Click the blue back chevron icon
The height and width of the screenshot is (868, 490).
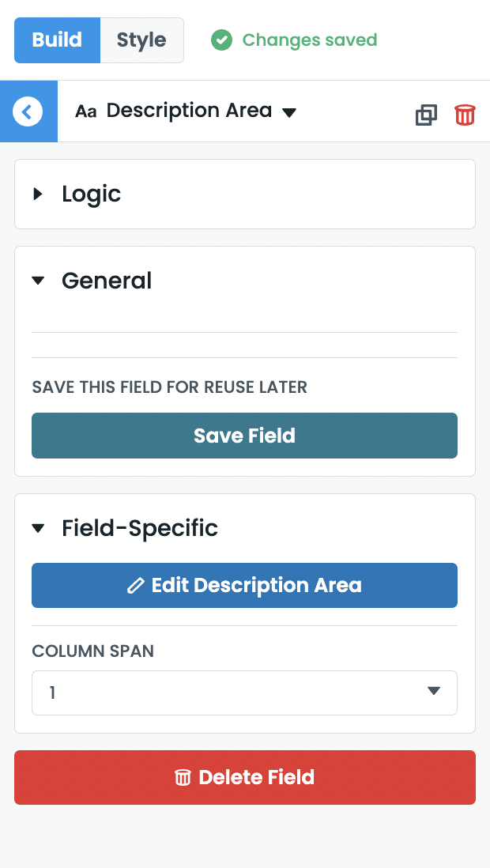[27, 111]
